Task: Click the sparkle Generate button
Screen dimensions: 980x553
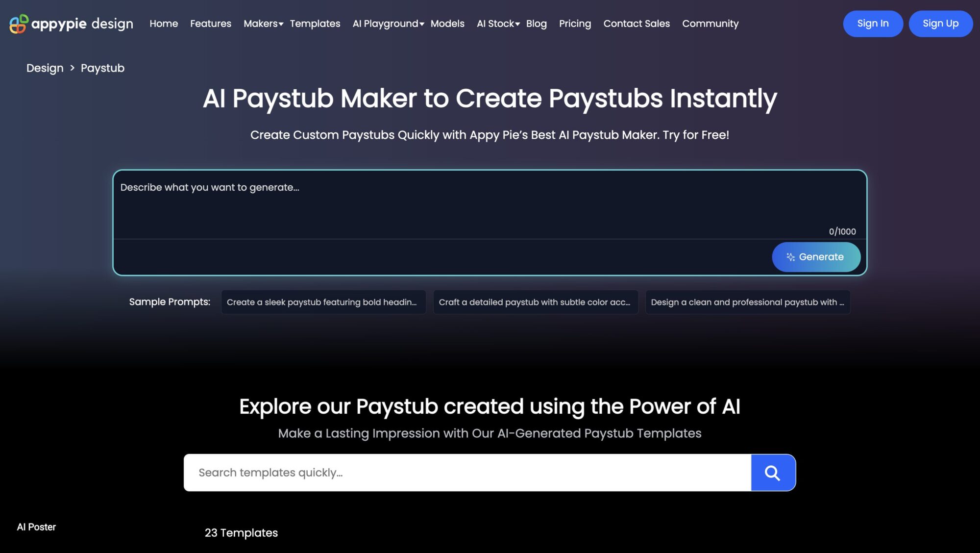Action: 816,257
